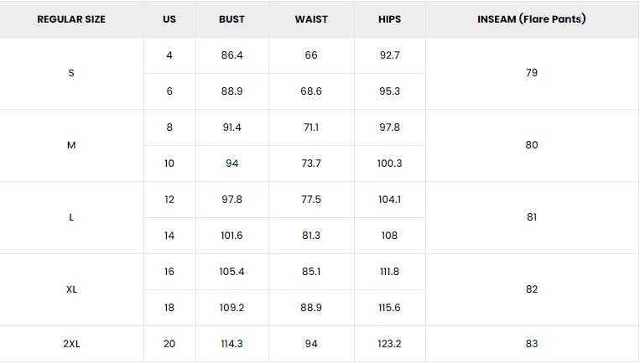Click the US column header
The width and height of the screenshot is (640, 364).
pos(169,19)
